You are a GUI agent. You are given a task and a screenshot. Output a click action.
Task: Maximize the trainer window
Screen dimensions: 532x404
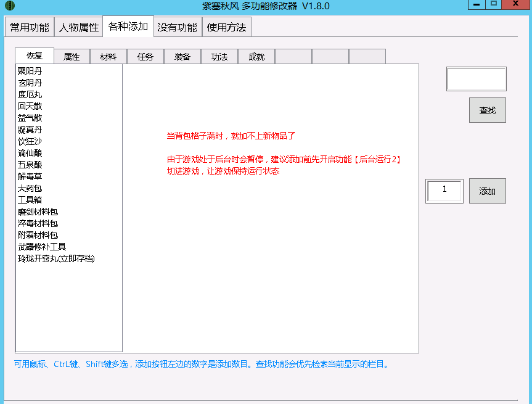(x=494, y=4)
